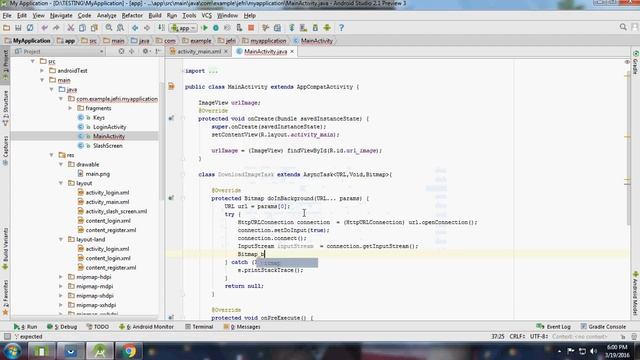The width and height of the screenshot is (640, 360).
Task: Collapse the res folder node
Action: (x=51, y=155)
